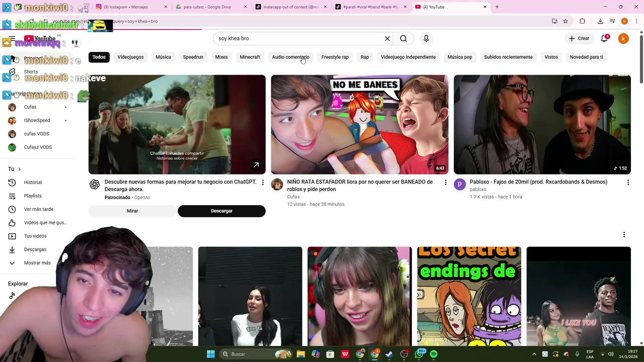Viewport: 644px width, 362px height.
Task: Select the Videojuegos filter chip
Action: point(130,57)
